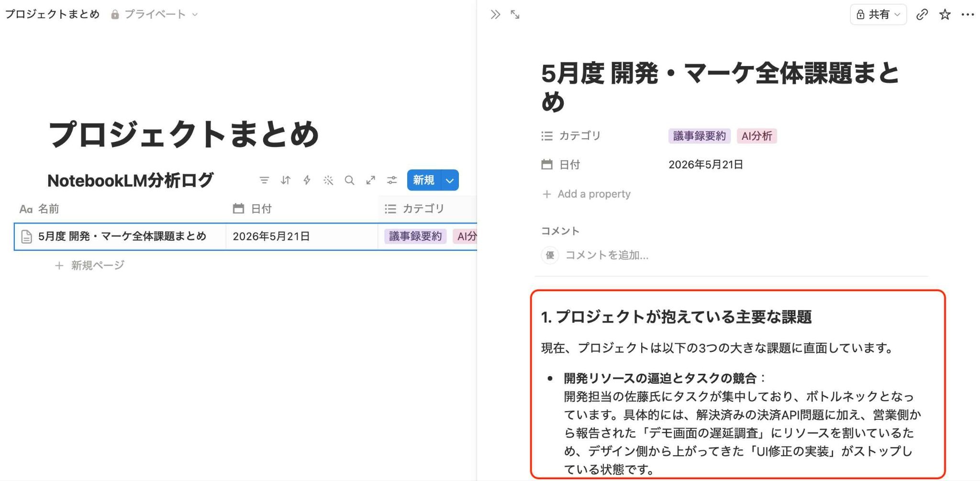980x481 pixels.
Task: Click the AI sparkle icon in the toolbar
Action: pyautogui.click(x=328, y=180)
